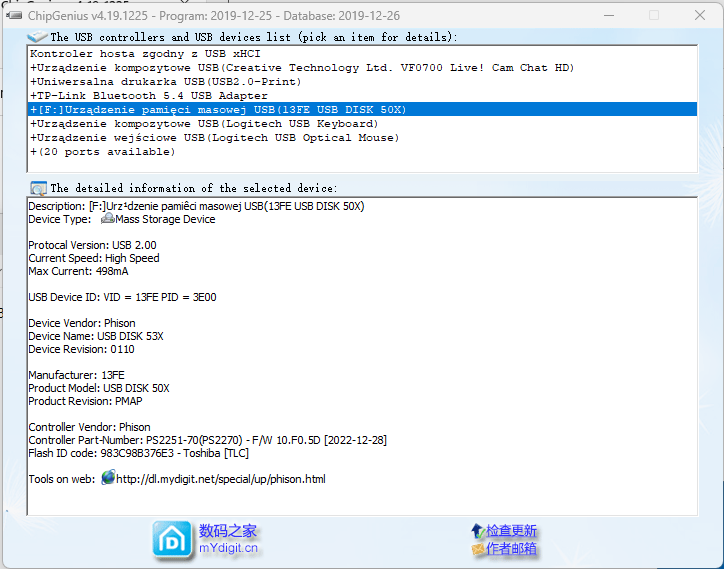Click the Description line in details
This screenshot has width=724, height=569.
(196, 206)
